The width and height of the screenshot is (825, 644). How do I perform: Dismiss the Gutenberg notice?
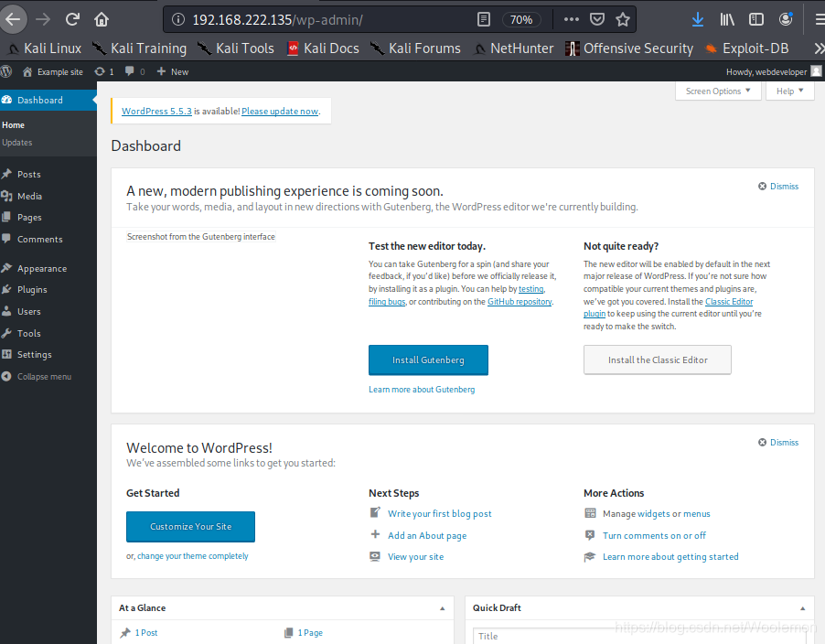[x=778, y=187]
